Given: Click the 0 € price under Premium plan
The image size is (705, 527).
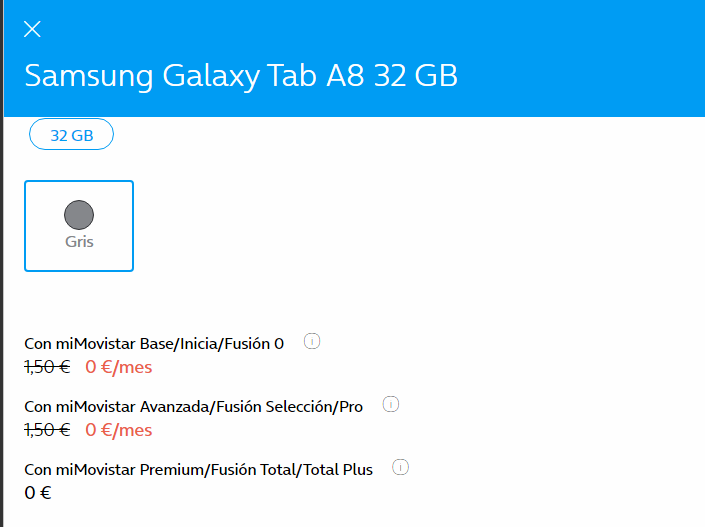Looking at the screenshot, I should pos(38,492).
